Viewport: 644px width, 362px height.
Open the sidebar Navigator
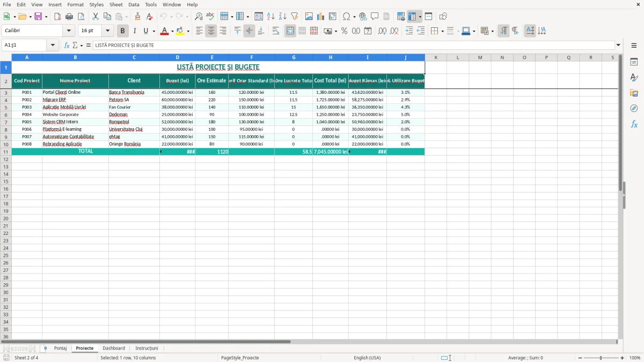pos(634,108)
